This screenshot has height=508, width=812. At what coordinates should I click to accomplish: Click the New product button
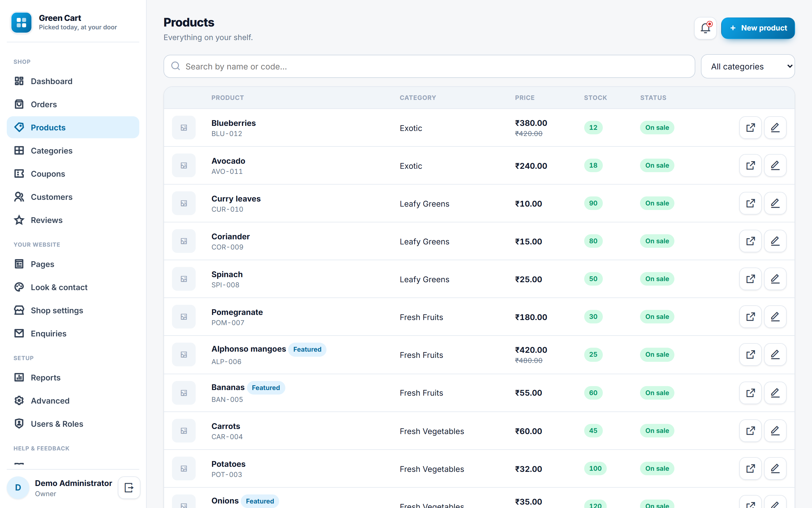click(758, 28)
